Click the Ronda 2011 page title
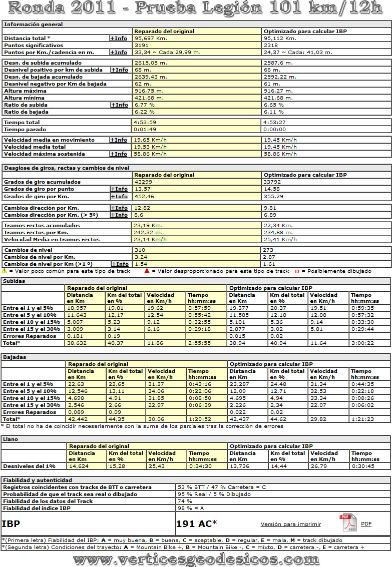392x567 pixels. [196, 9]
